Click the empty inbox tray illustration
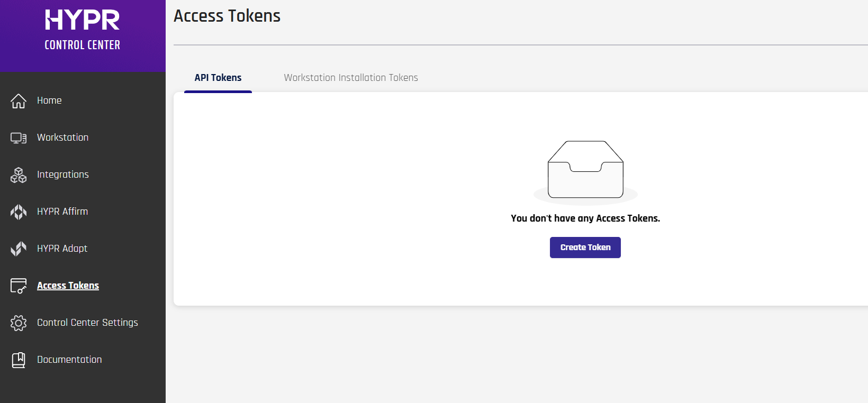 [x=585, y=172]
